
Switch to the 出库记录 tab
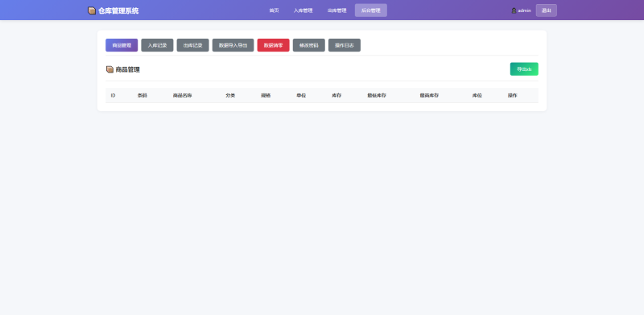tap(192, 45)
